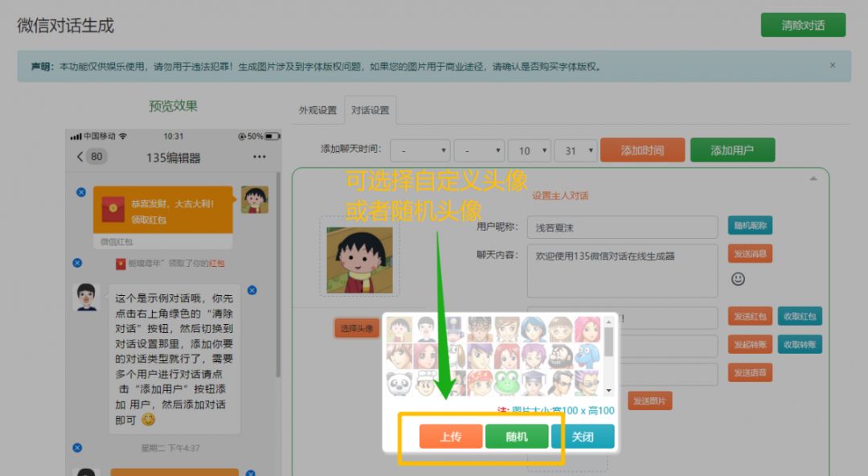Click the 发送语音 button
The height and width of the screenshot is (476, 868).
(750, 373)
